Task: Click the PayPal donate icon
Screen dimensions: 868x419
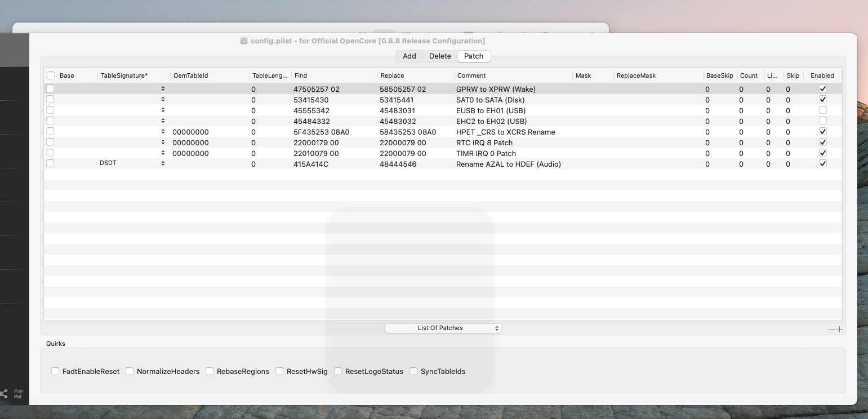Action: [19, 394]
